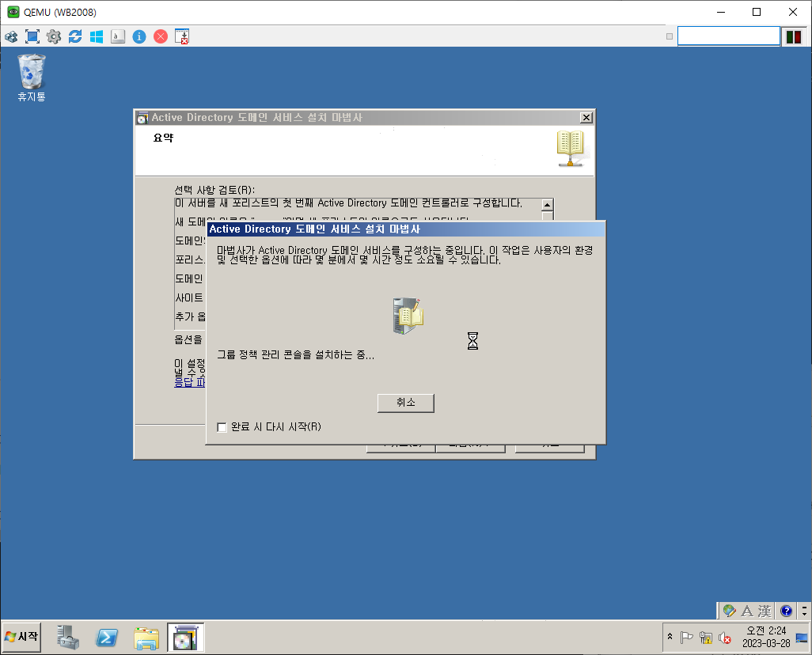
Task: Open the keyboard key icon in toolbar
Action: [x=118, y=36]
